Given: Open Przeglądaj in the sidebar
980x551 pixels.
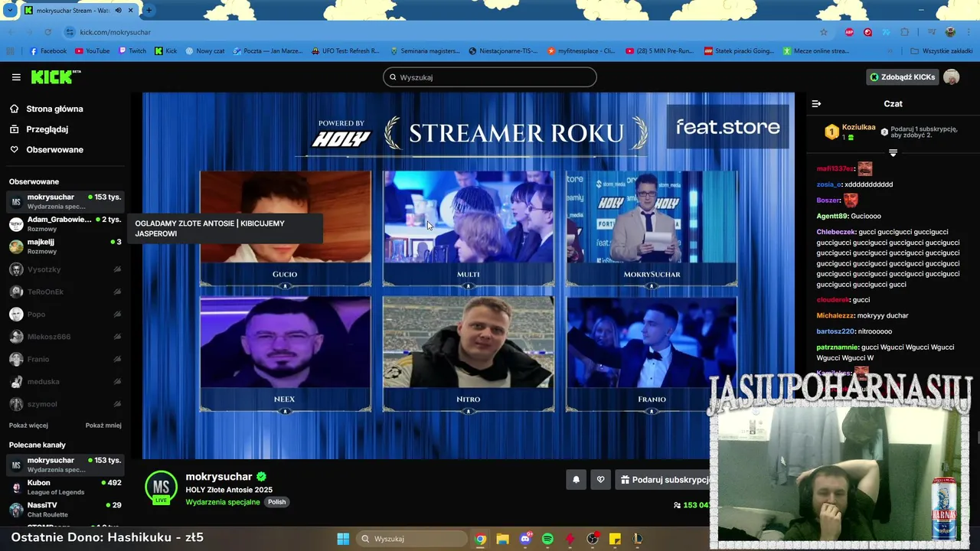Looking at the screenshot, I should [39, 129].
